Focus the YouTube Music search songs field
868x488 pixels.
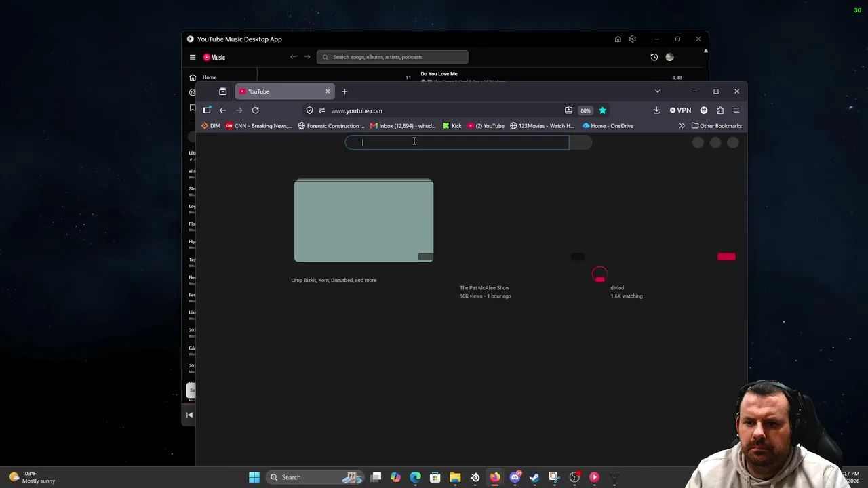[392, 57]
